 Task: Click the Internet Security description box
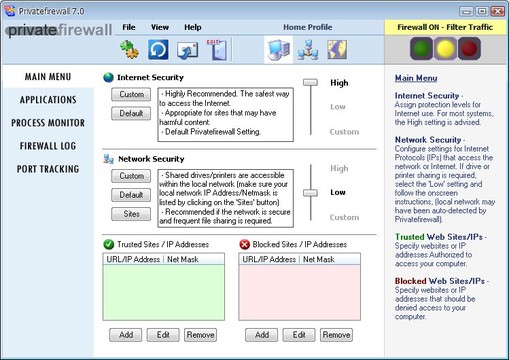click(225, 115)
